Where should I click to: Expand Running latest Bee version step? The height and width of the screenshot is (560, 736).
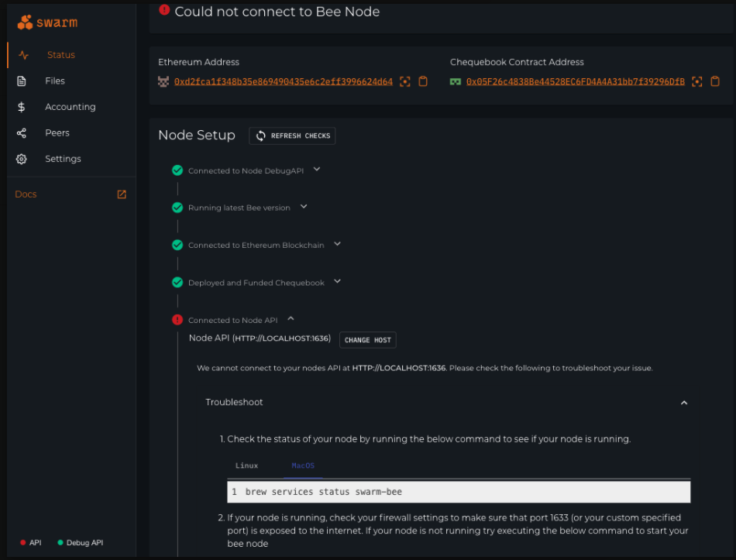pyautogui.click(x=304, y=207)
